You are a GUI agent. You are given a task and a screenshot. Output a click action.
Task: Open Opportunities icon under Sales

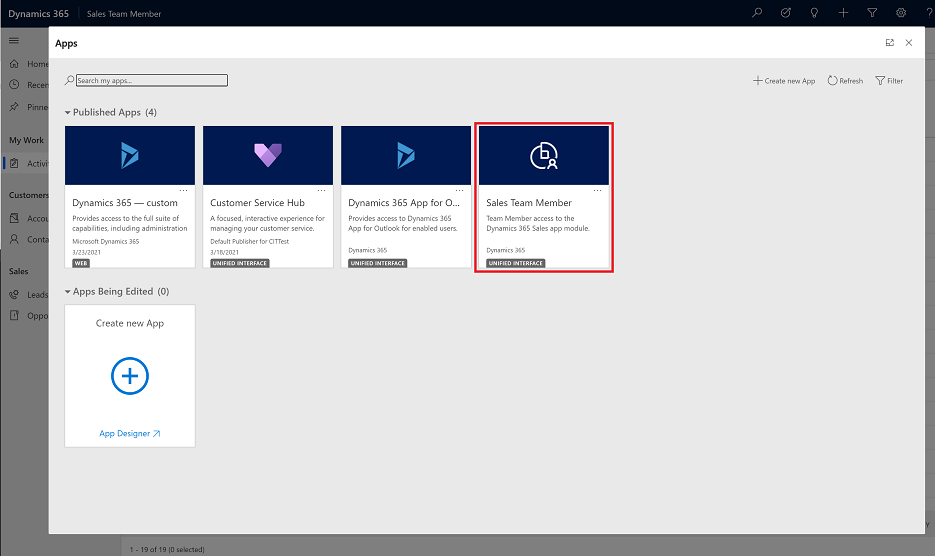point(14,316)
